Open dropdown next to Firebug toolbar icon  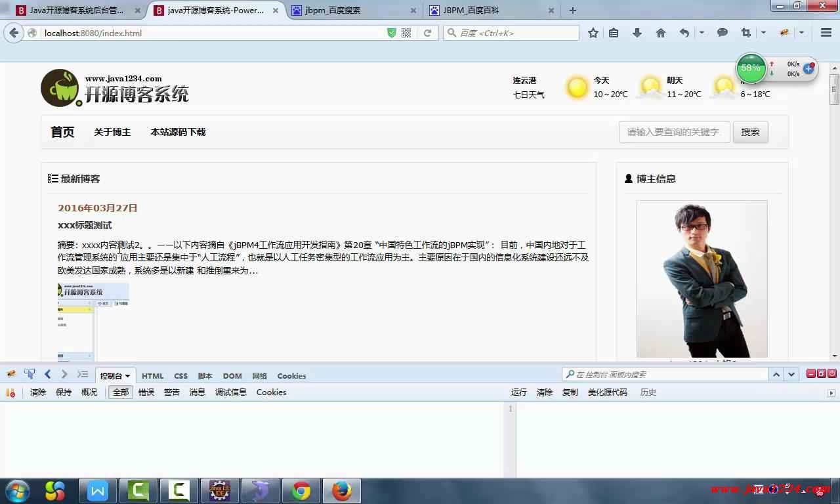pos(802,33)
